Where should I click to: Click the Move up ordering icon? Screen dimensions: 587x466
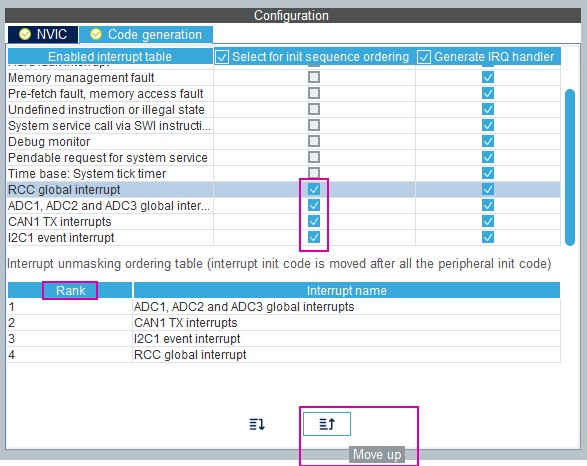[327, 424]
